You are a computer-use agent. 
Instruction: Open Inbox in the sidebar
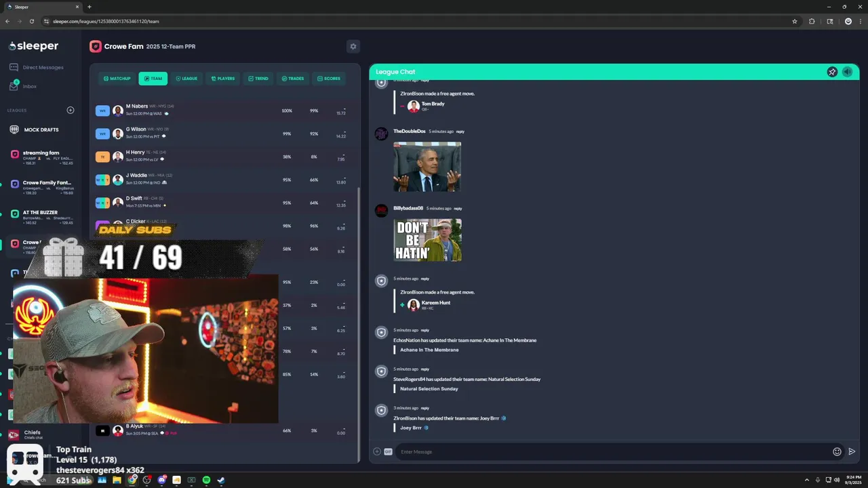[x=24, y=86]
